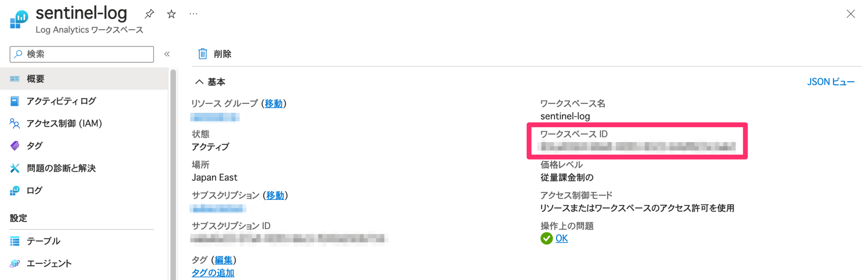Click the green OK status checkmark
Viewport: 868px width, 280px height.
[x=546, y=238]
